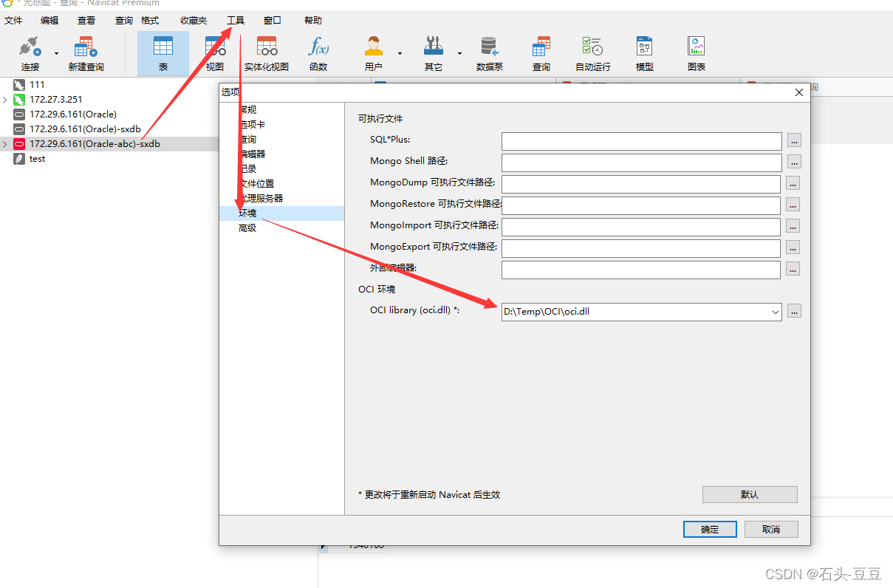Click the external editor input field

click(641, 270)
